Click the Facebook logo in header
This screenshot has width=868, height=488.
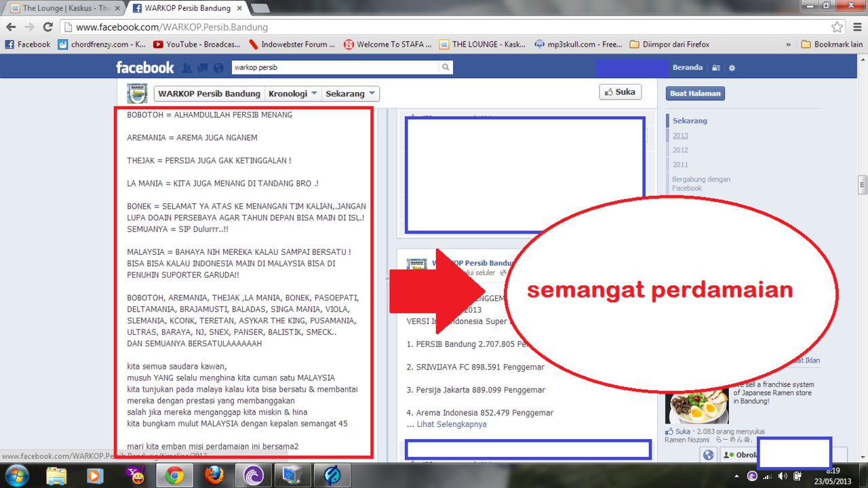click(x=145, y=67)
